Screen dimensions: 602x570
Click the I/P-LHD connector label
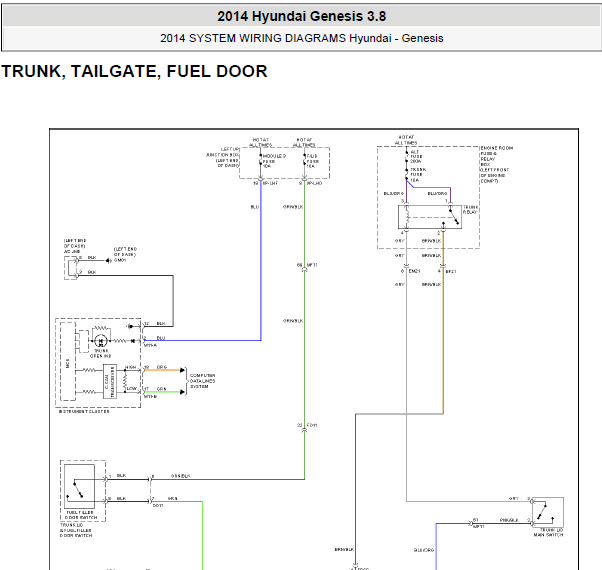tap(314, 183)
